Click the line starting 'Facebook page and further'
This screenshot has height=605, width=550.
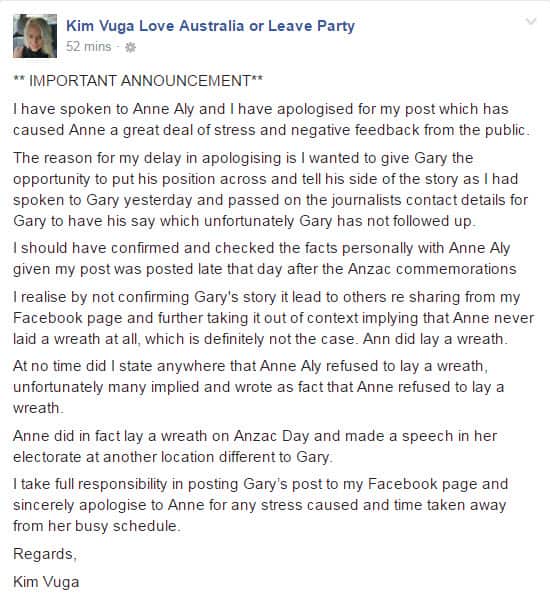tap(274, 318)
